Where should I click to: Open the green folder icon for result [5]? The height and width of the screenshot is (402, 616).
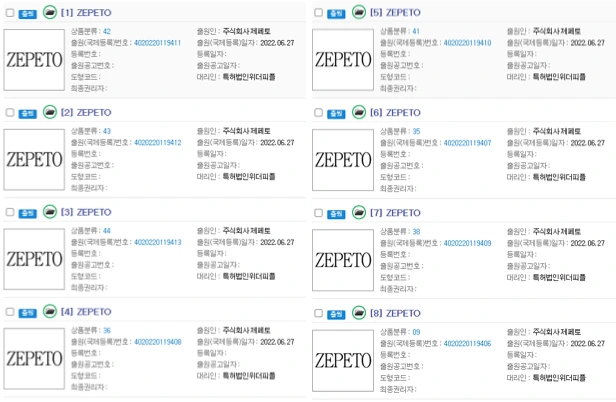coord(359,13)
